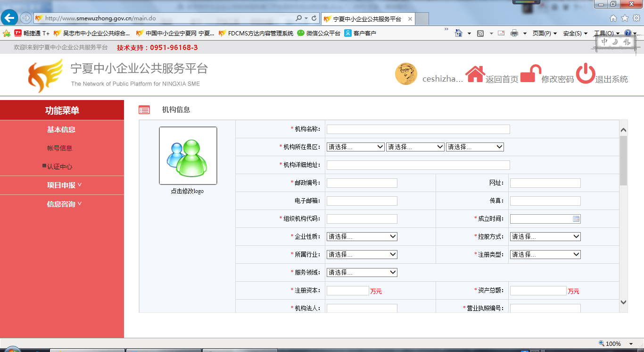Viewport: 644px width, 352px height.
Task: Open the 控股方式 dropdown
Action: 545,237
